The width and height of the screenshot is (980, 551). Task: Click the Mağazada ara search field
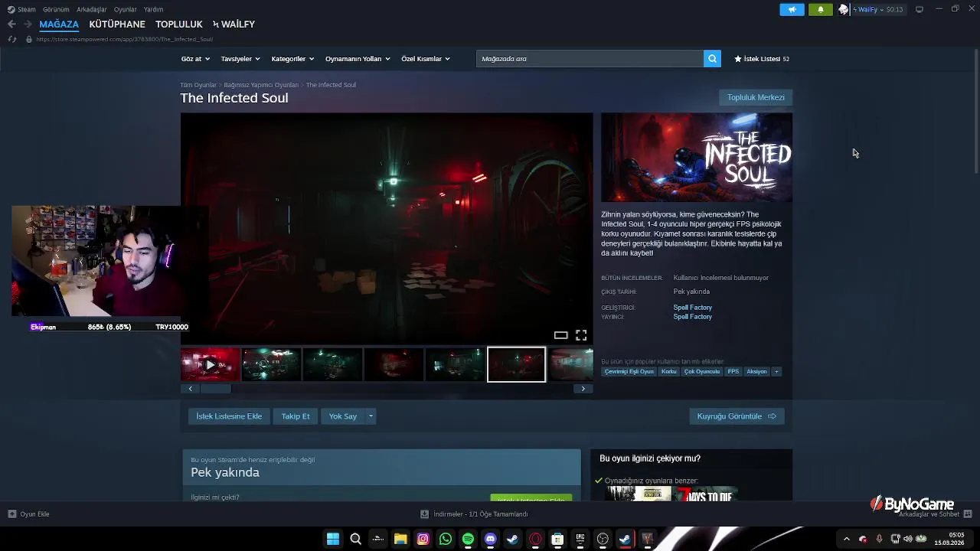pos(590,59)
